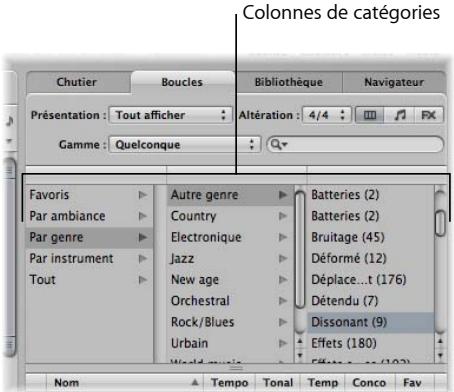Screen dimensions: 454x392
Task: Expand the Favoris row arrow
Action: tap(143, 195)
